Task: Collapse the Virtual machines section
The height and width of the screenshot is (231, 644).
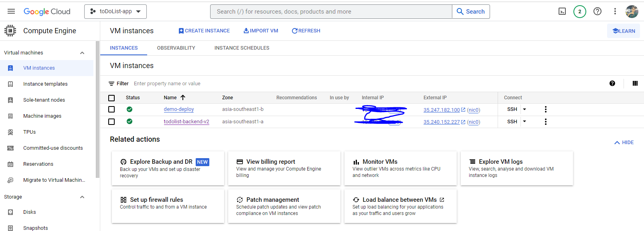Action: tap(82, 53)
